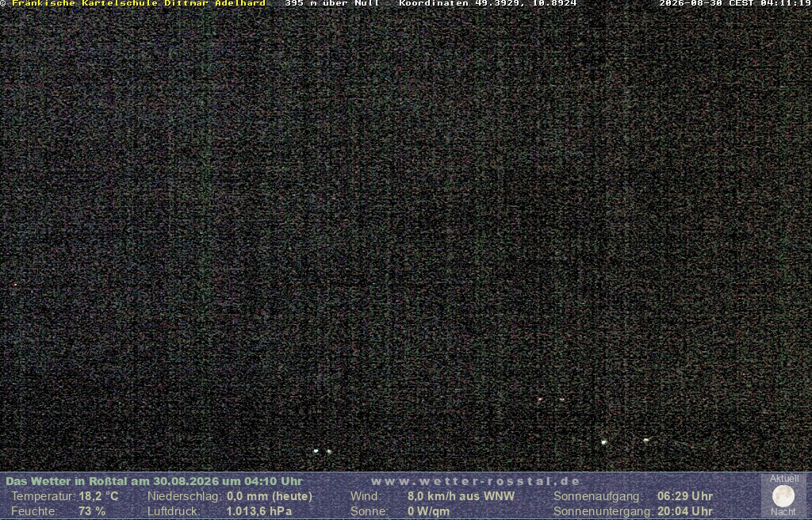This screenshot has width=812, height=520.
Task: Click the Fränkische Kartelschule Dittmar Adelhard title
Action: point(139,3)
